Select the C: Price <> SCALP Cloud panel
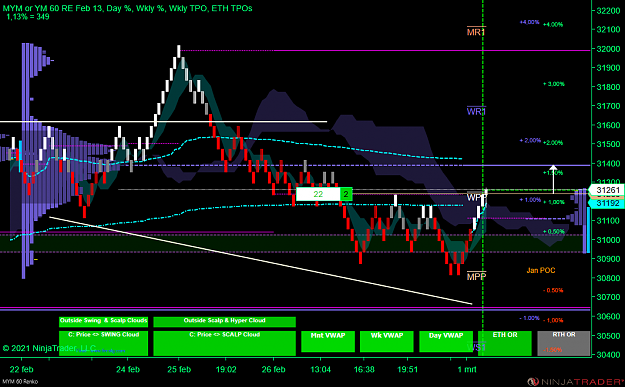 coord(224,343)
